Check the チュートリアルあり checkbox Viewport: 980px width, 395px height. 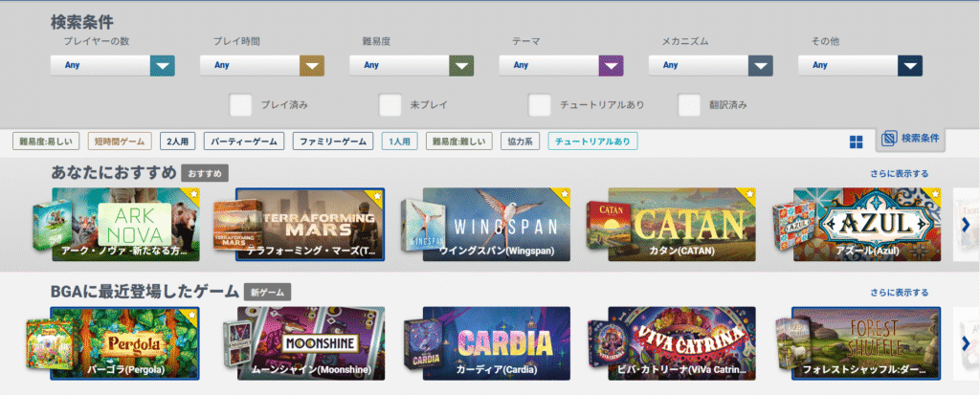click(x=540, y=104)
